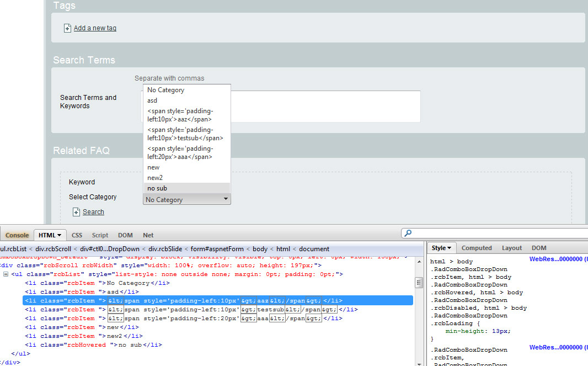Click the magnifier icon in Firebug search box

[407, 234]
